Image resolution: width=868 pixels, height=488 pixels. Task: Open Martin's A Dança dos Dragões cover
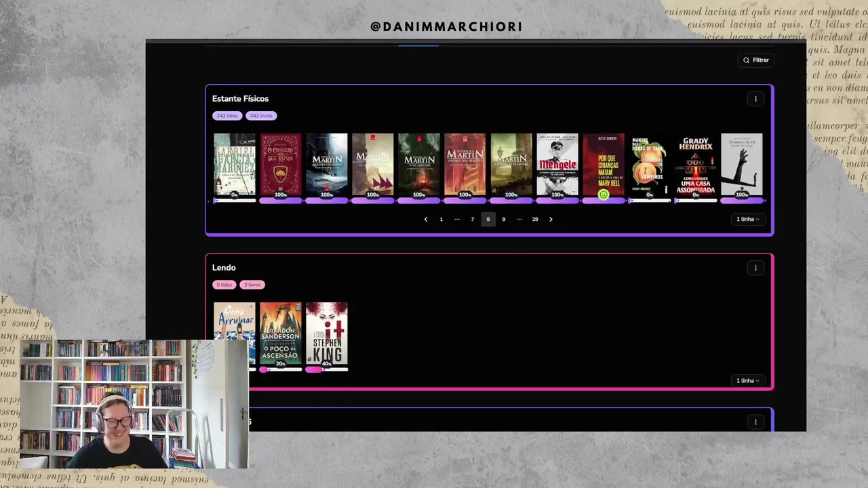(465, 165)
